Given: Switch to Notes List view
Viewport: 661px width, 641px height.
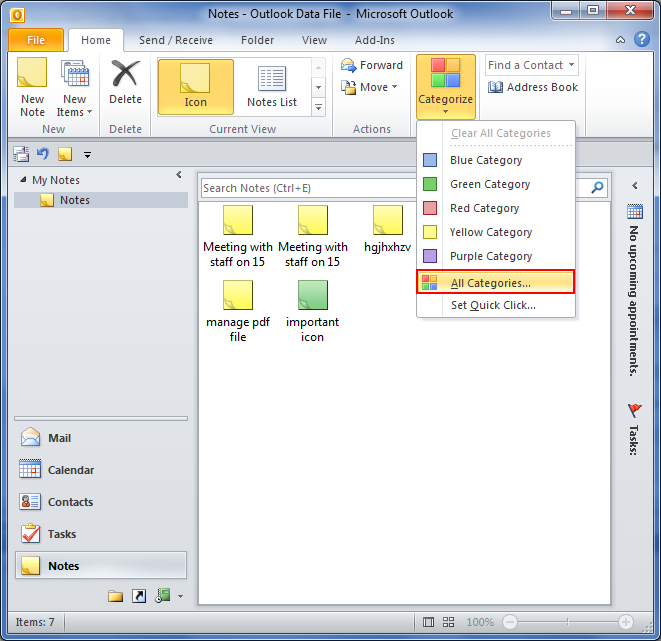Looking at the screenshot, I should tap(272, 87).
